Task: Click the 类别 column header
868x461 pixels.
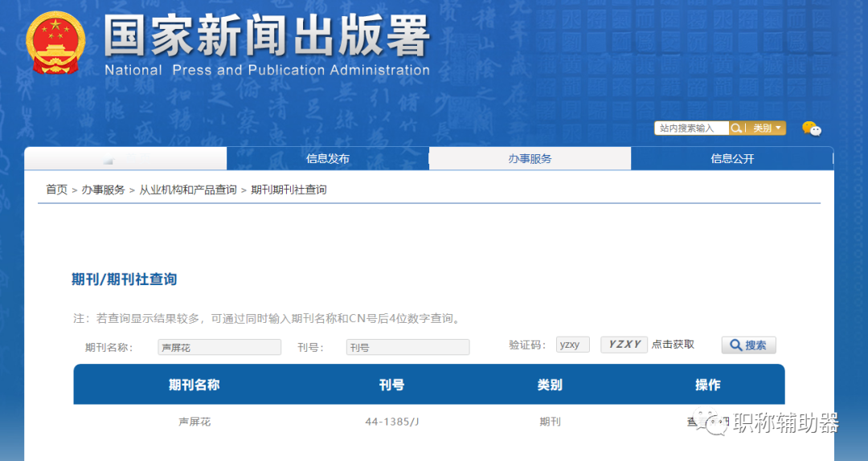Action: [x=550, y=385]
